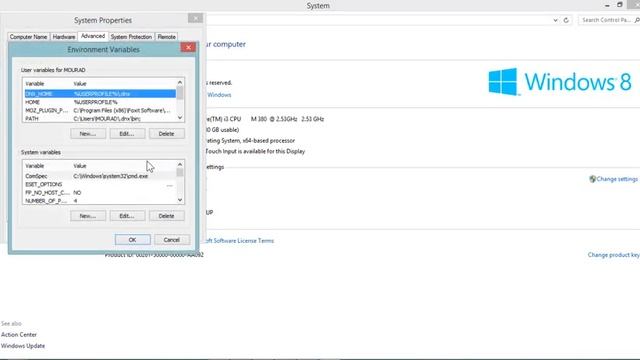The image size is (640, 360).
Task: Click the refresh icon beside the address bar
Action: (566, 20)
